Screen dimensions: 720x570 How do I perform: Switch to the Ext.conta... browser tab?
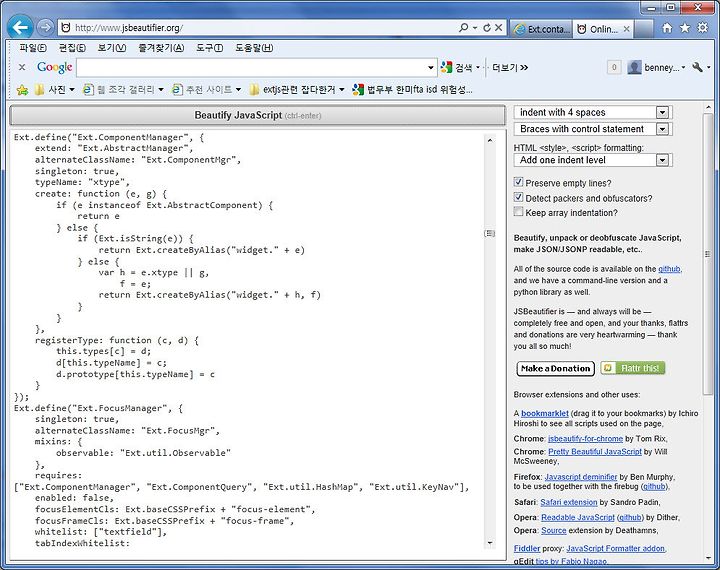541,29
